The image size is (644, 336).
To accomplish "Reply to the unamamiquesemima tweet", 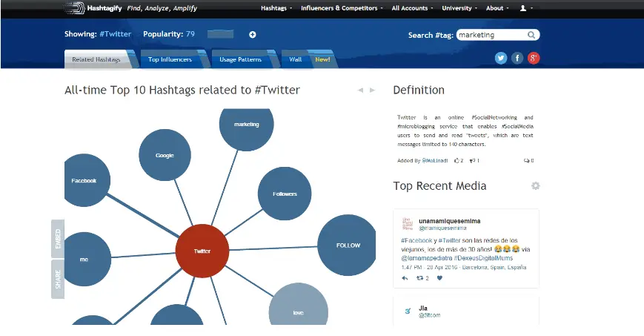I will [x=405, y=278].
